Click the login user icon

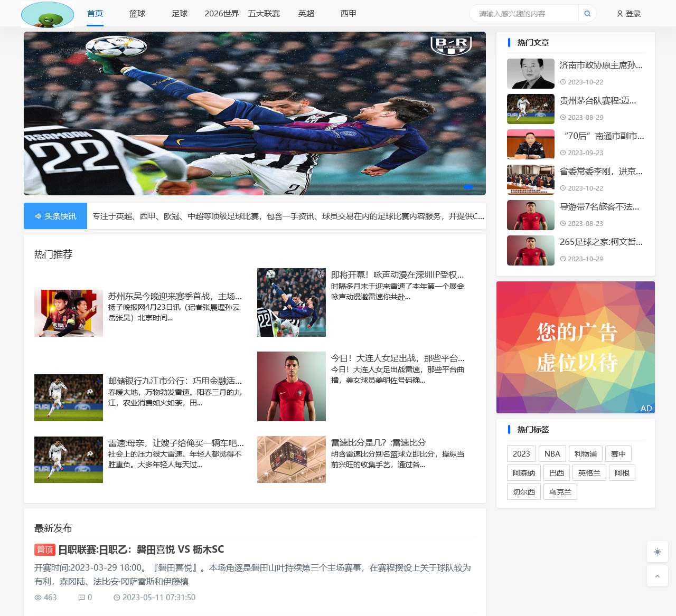(x=620, y=14)
